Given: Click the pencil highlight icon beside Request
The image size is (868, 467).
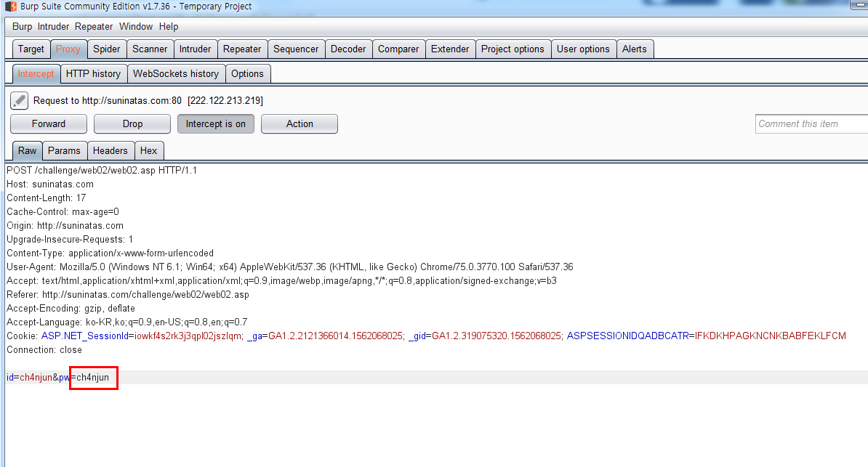Looking at the screenshot, I should pos(19,101).
